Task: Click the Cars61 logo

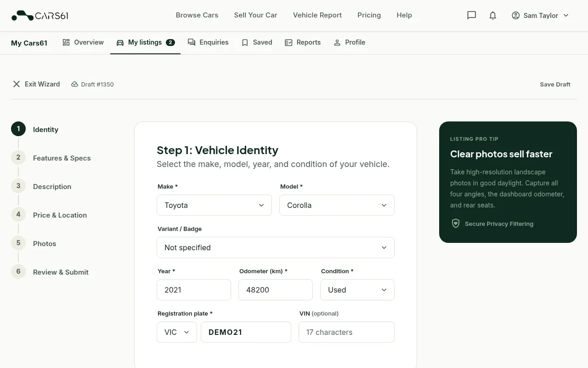Action: tap(40, 16)
